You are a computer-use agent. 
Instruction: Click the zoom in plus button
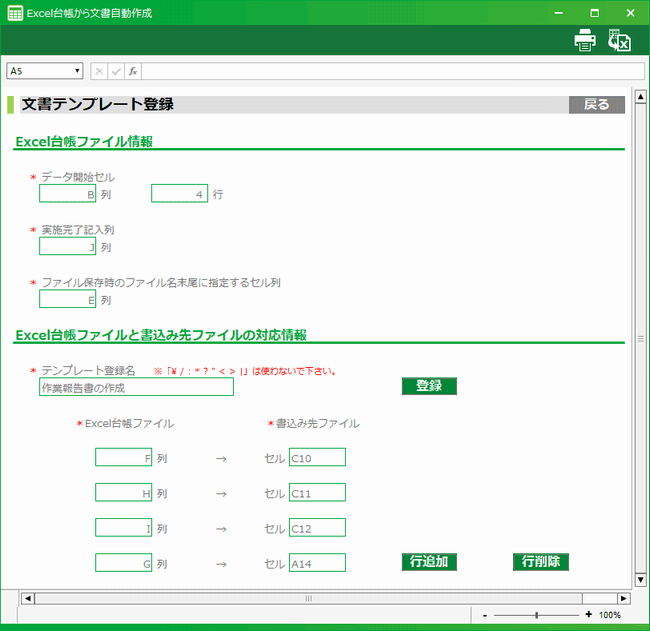click(589, 614)
